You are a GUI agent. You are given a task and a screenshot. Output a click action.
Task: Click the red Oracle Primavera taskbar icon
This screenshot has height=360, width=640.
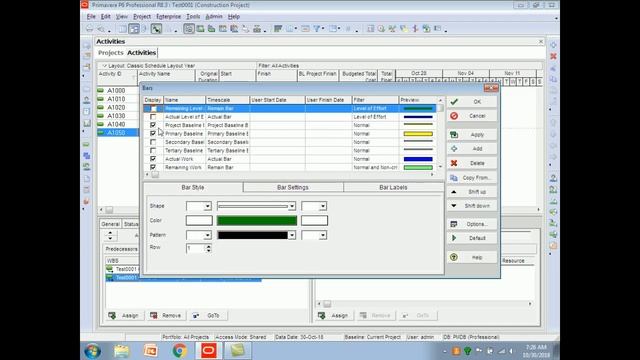coord(208,351)
